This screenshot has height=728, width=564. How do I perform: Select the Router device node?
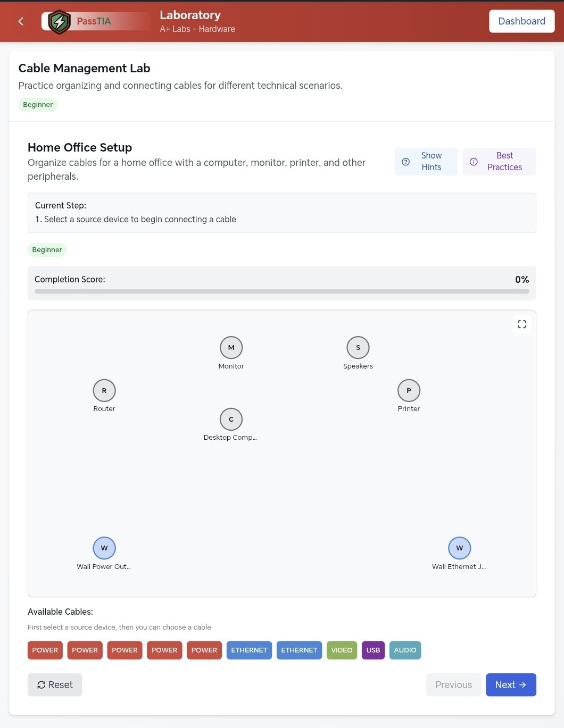pyautogui.click(x=104, y=391)
